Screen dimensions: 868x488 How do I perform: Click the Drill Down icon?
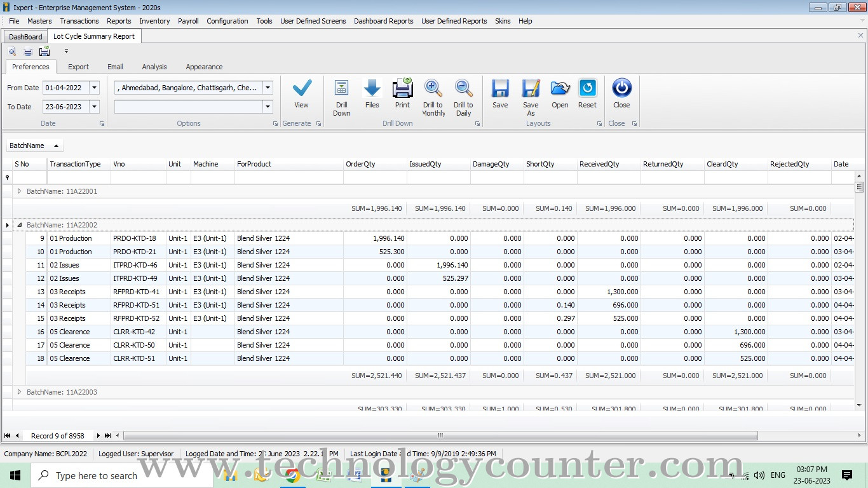point(342,88)
